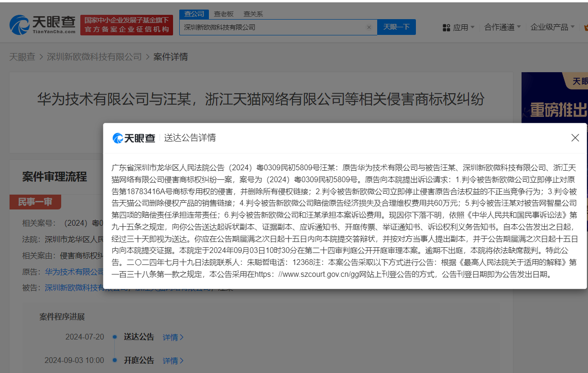Image resolution: width=588 pixels, height=373 pixels.
Task: Open 详情 for 开庭公告 entry
Action: point(173,361)
